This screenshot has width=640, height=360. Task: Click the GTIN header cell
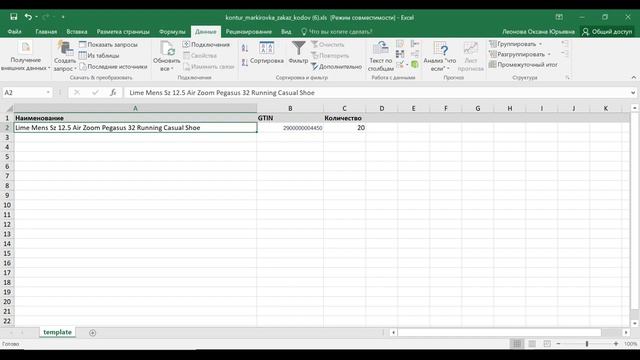tap(290, 118)
